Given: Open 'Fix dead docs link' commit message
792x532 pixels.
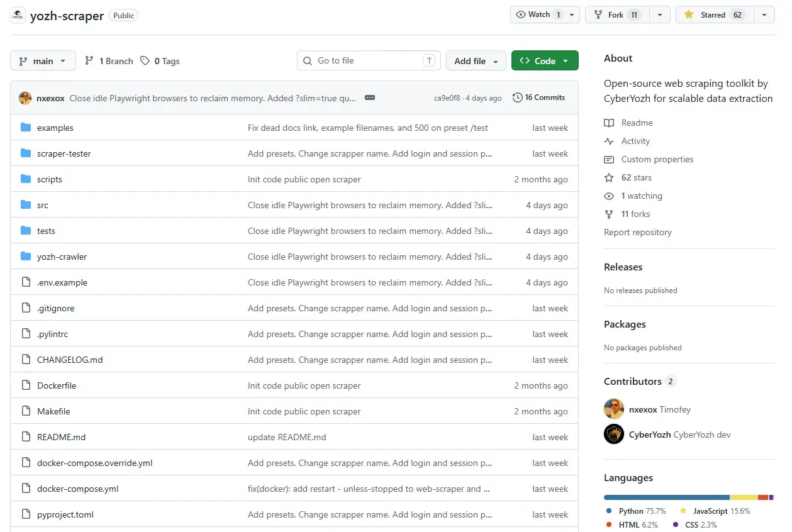Looking at the screenshot, I should point(368,128).
